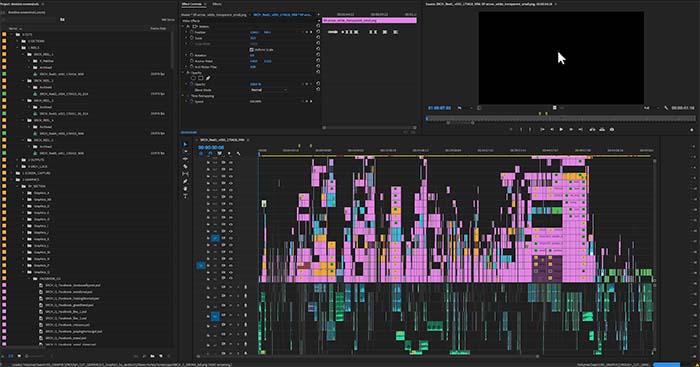Click the Project panel thumbnail zoom slider

pos(35,356)
